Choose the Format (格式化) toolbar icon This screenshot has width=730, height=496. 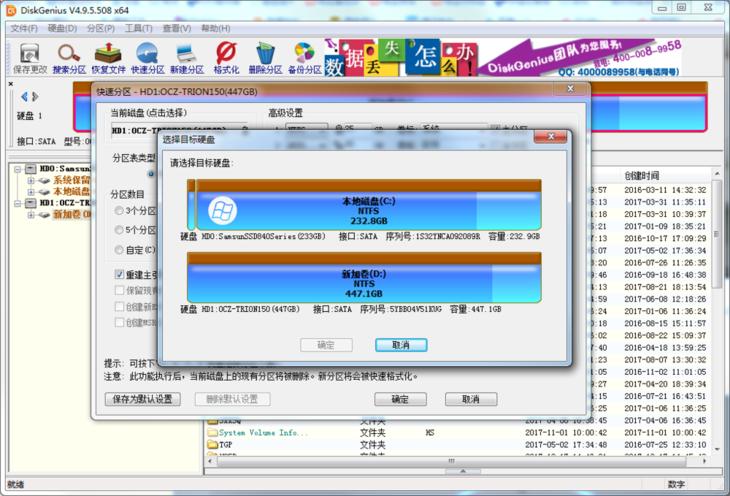click(x=226, y=58)
